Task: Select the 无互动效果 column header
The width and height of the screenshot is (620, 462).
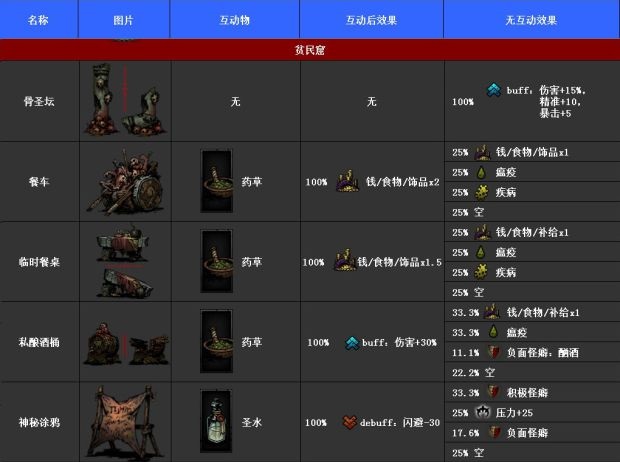Action: (x=530, y=19)
